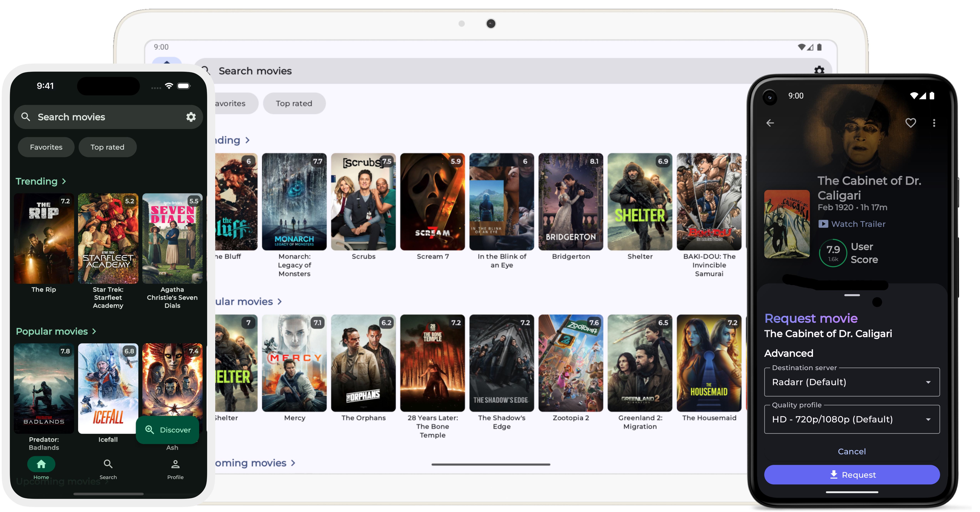The height and width of the screenshot is (512, 980).
Task: Tap the Watch Trailer play icon
Action: click(824, 224)
